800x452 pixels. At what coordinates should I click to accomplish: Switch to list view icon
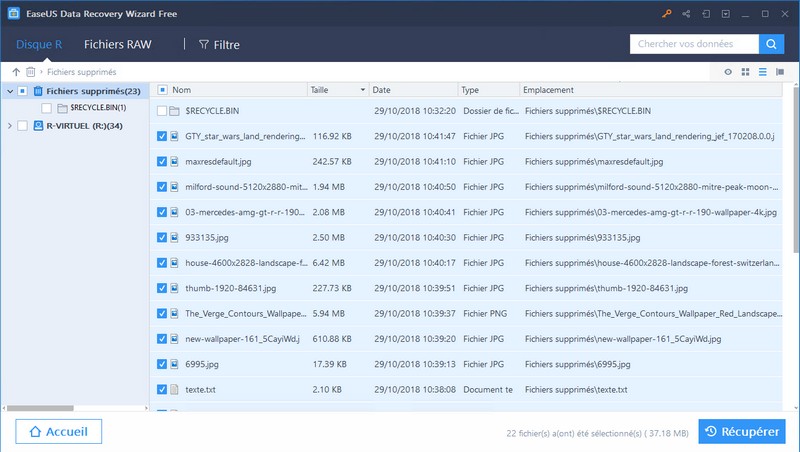pos(762,72)
